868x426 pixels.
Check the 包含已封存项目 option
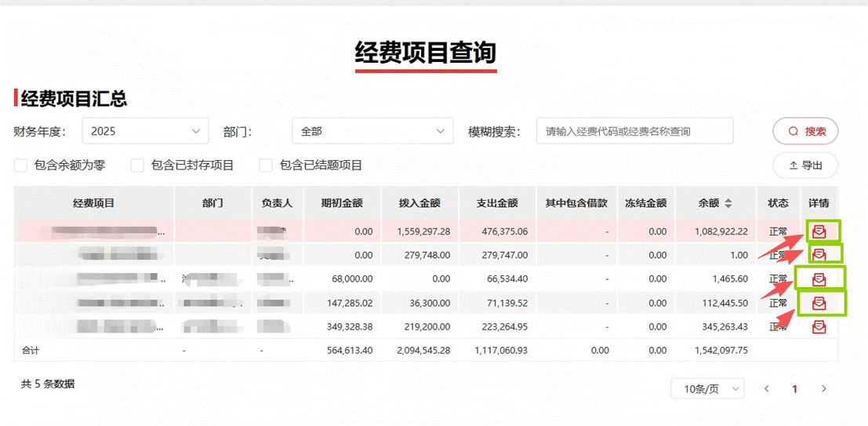[137, 166]
